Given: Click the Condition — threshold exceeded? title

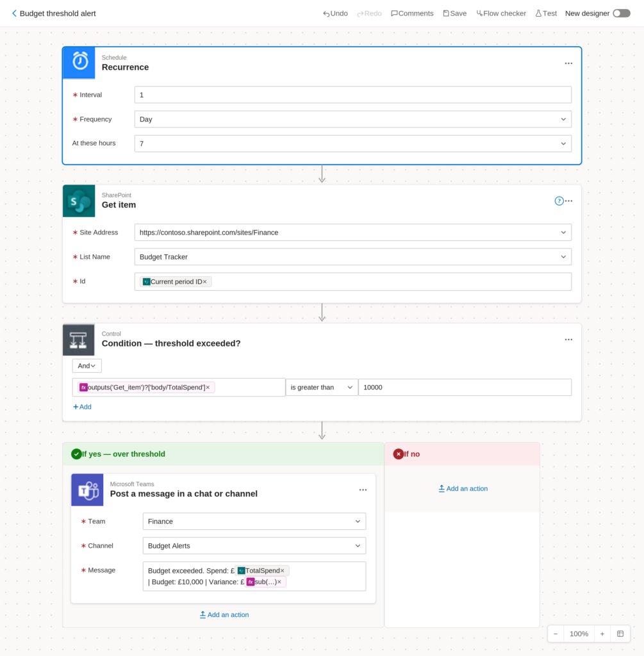Looking at the screenshot, I should [171, 343].
